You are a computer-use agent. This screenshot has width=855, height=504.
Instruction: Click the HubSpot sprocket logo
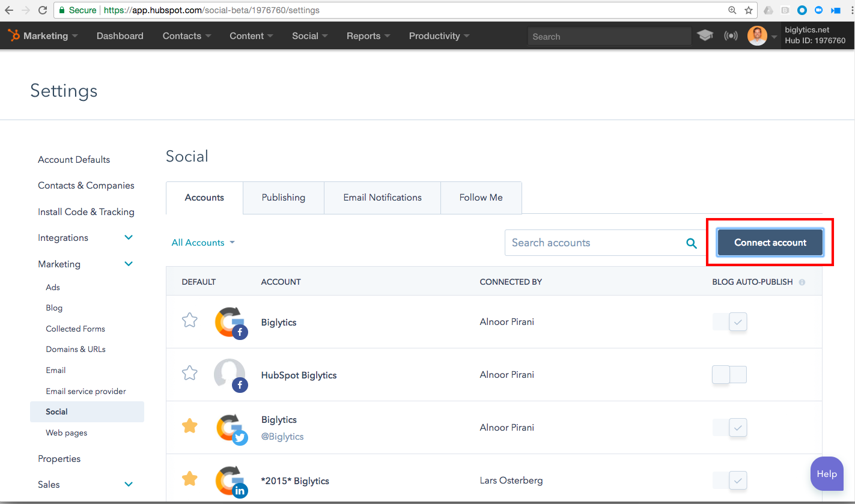pyautogui.click(x=14, y=36)
